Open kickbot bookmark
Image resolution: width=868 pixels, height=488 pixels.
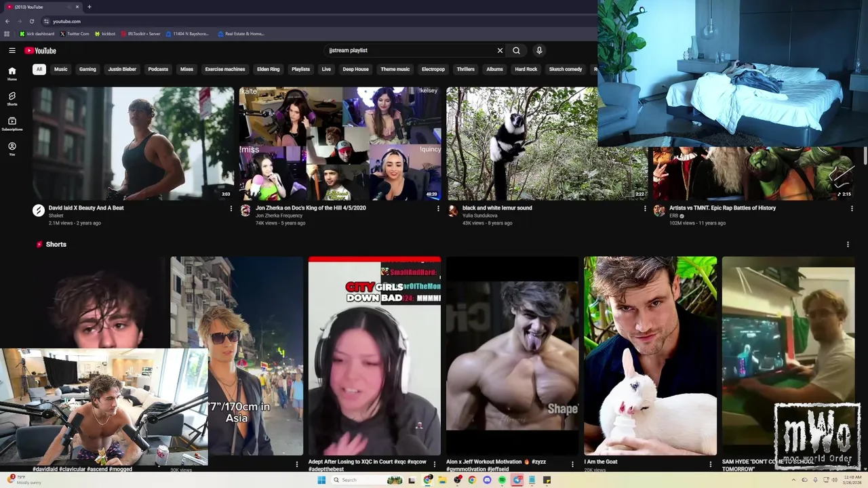pos(105,33)
